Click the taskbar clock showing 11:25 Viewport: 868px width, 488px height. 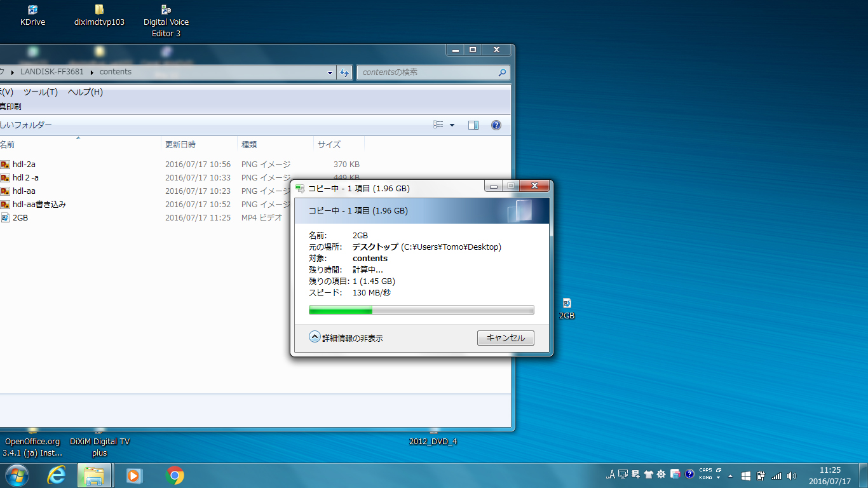click(830, 475)
